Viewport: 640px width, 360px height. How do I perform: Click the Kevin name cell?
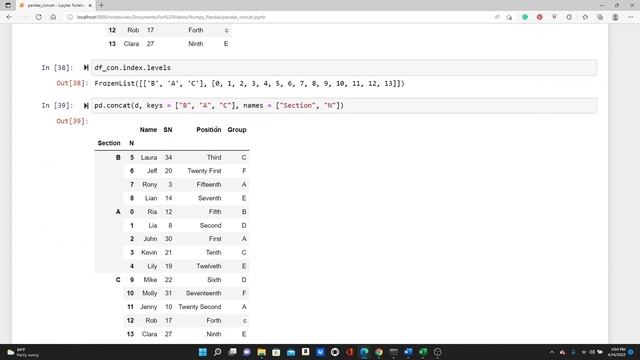(149, 253)
